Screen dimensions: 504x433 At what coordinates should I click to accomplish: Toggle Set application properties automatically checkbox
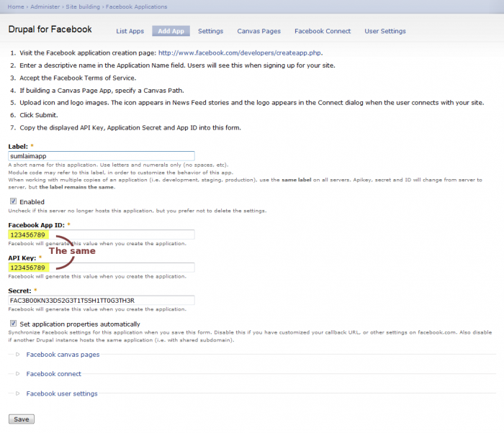click(13, 324)
